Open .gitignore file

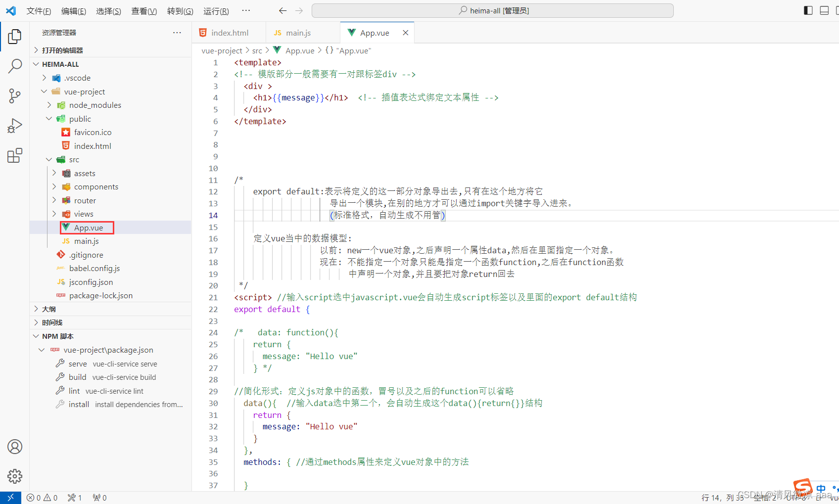86,255
